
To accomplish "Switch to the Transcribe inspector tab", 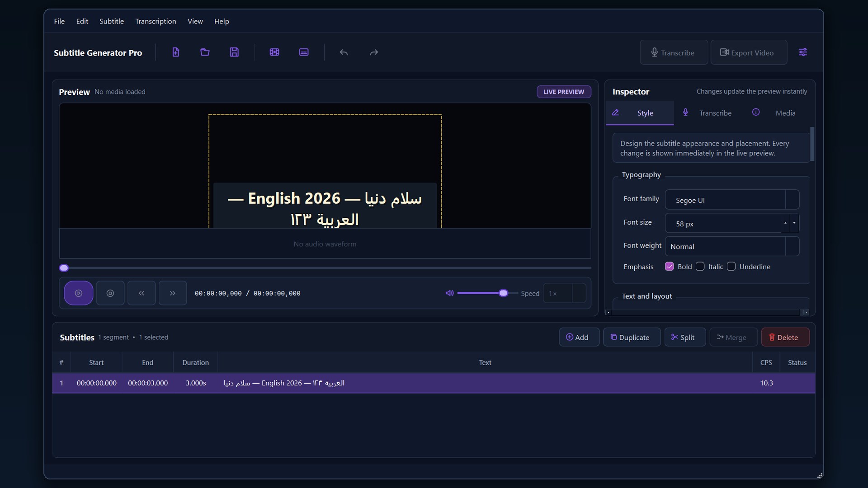I will pos(708,113).
